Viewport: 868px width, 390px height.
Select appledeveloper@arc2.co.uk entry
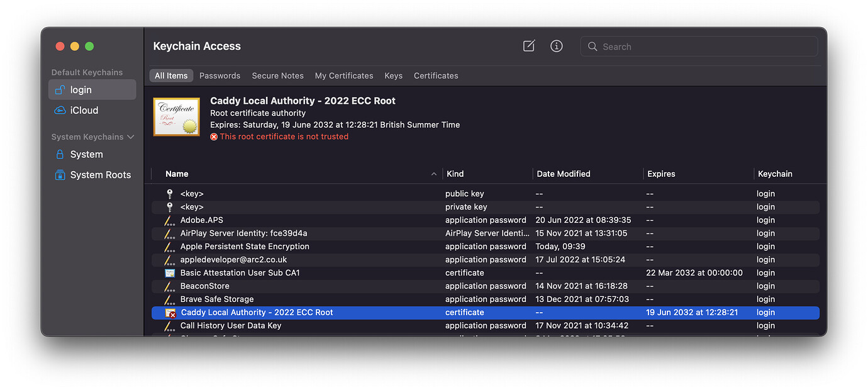485,260
